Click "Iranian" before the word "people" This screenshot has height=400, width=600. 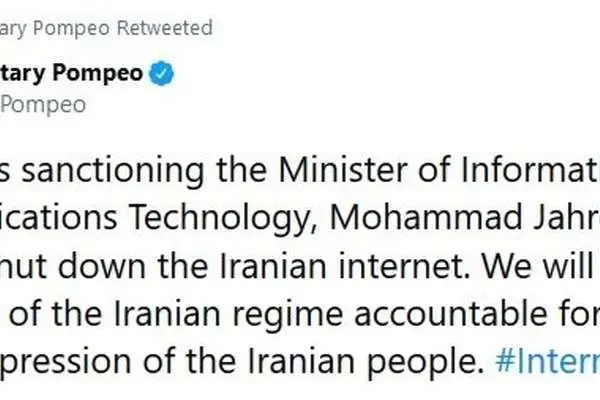pyautogui.click(x=302, y=361)
